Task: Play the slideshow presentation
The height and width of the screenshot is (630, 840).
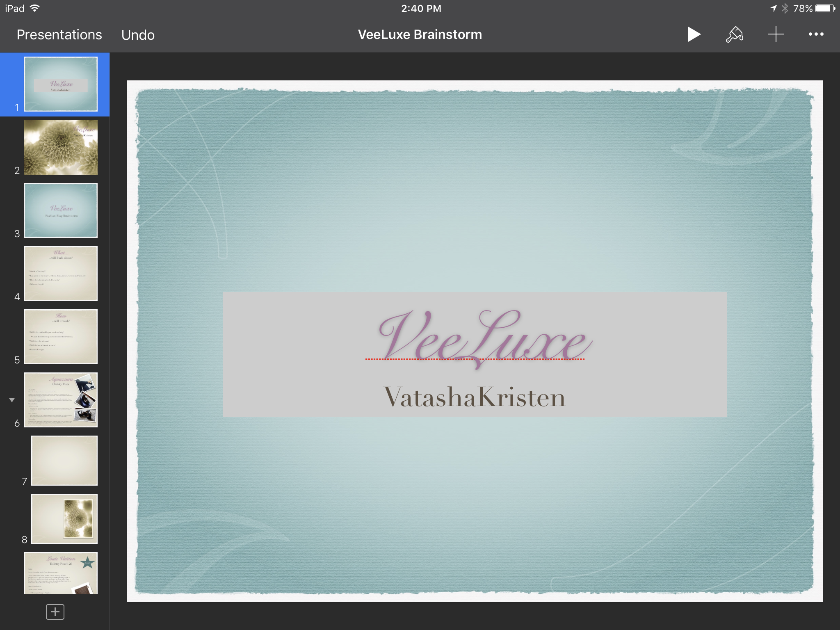Action: coord(694,34)
